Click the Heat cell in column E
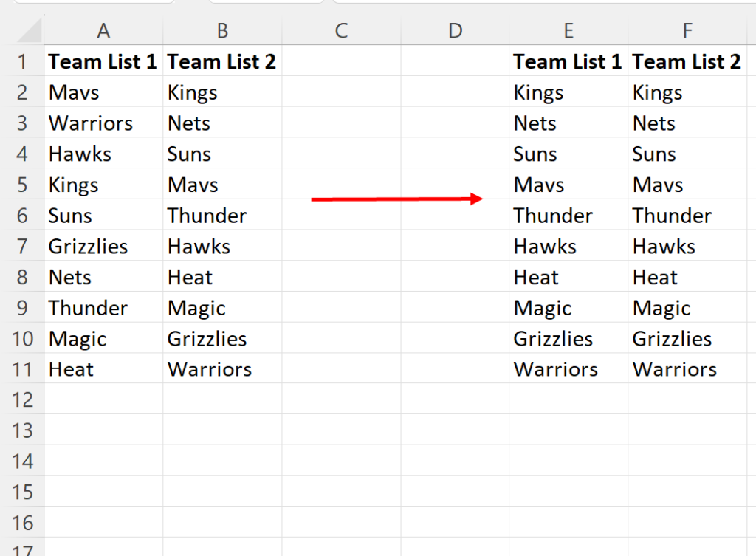The width and height of the screenshot is (756, 556). coord(568,277)
